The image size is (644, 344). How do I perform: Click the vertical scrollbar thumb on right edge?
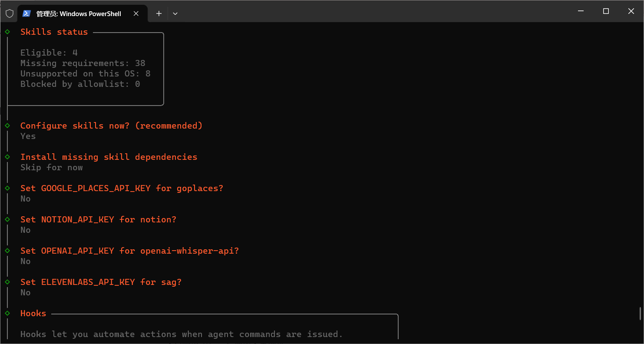[x=640, y=314]
